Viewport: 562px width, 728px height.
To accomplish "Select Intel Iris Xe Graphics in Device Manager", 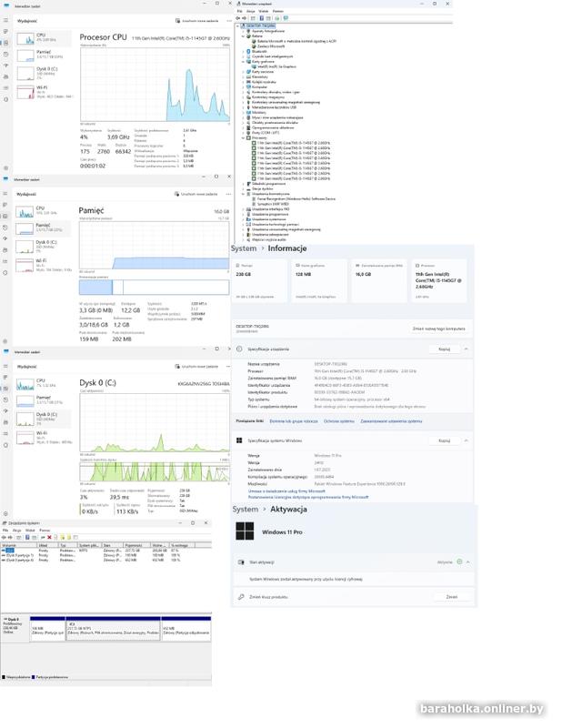I will (274, 66).
